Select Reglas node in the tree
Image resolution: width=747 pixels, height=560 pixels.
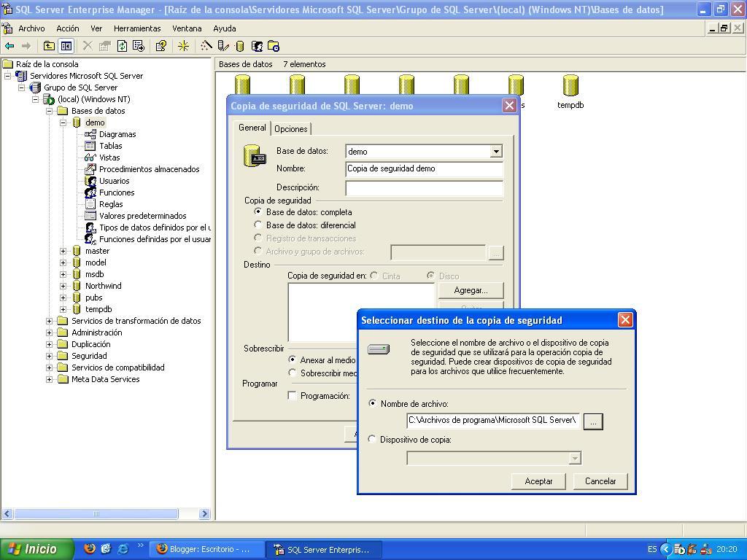(x=111, y=204)
